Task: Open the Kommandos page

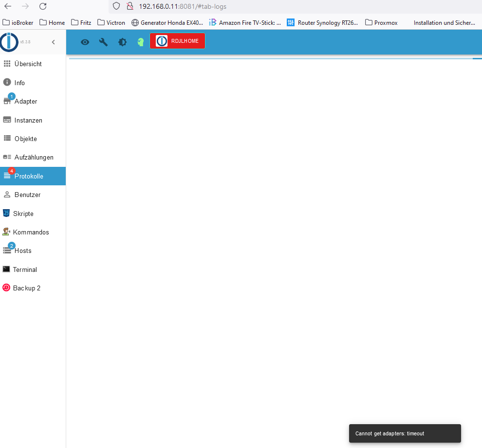Action: click(x=33, y=232)
